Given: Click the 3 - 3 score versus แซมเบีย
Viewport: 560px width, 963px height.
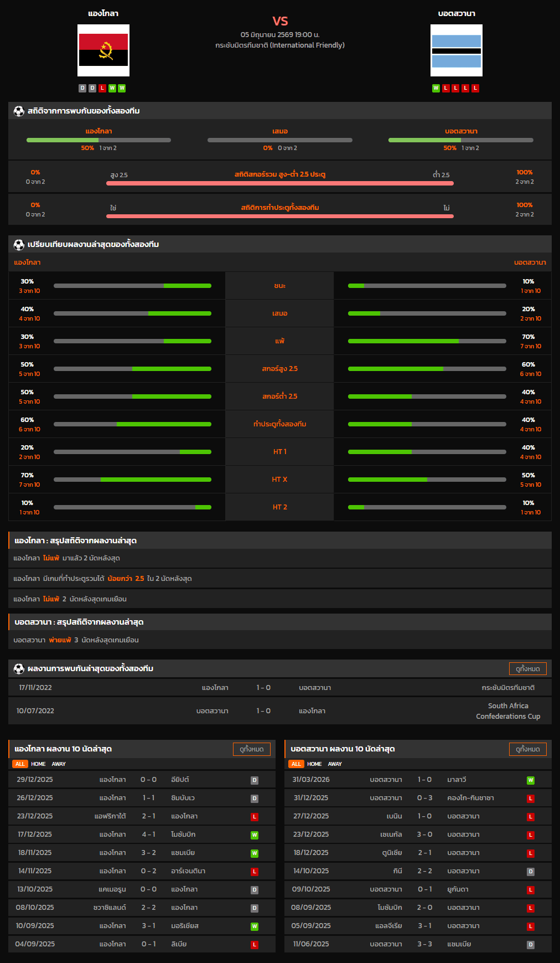Looking at the screenshot, I should click(x=425, y=944).
